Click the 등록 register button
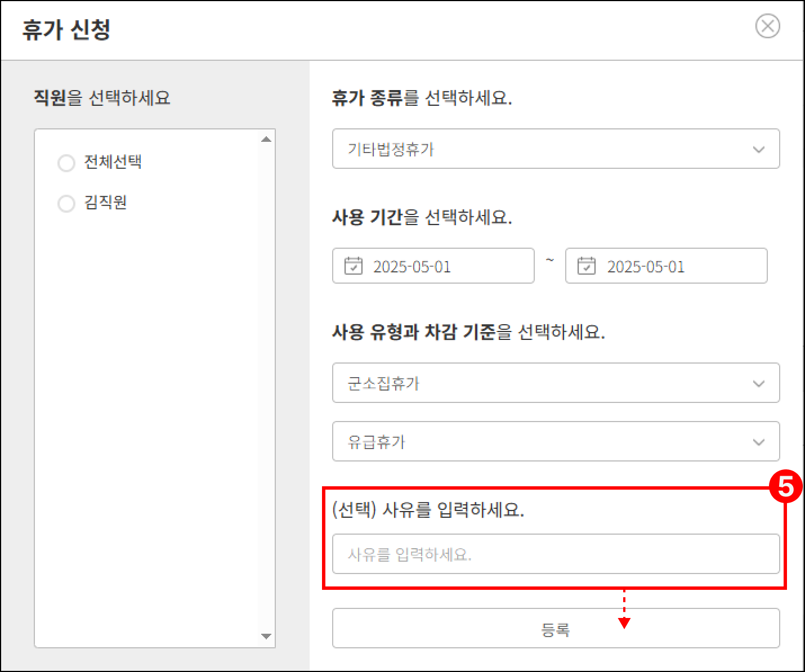Viewport: 805px width, 672px height. coord(556,628)
